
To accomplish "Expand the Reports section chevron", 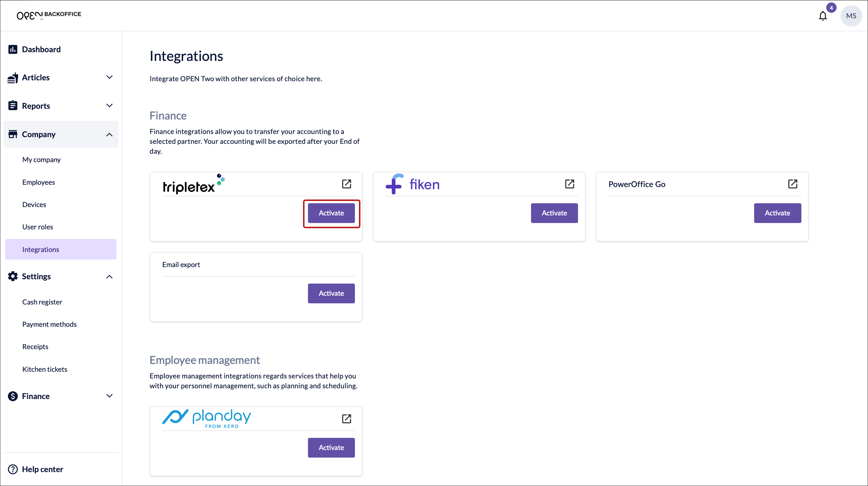I will point(109,106).
